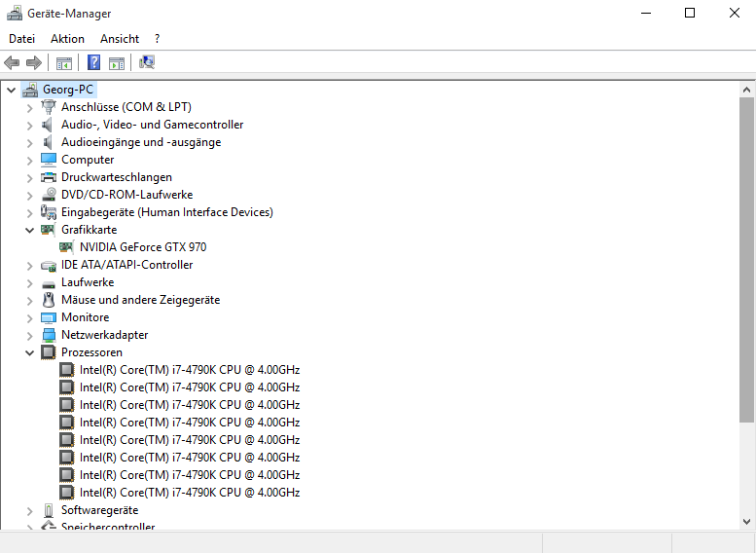Click the Mäuse und andere Zeigegeräte mouse icon
Screen dimensions: 756x553
tap(49, 300)
